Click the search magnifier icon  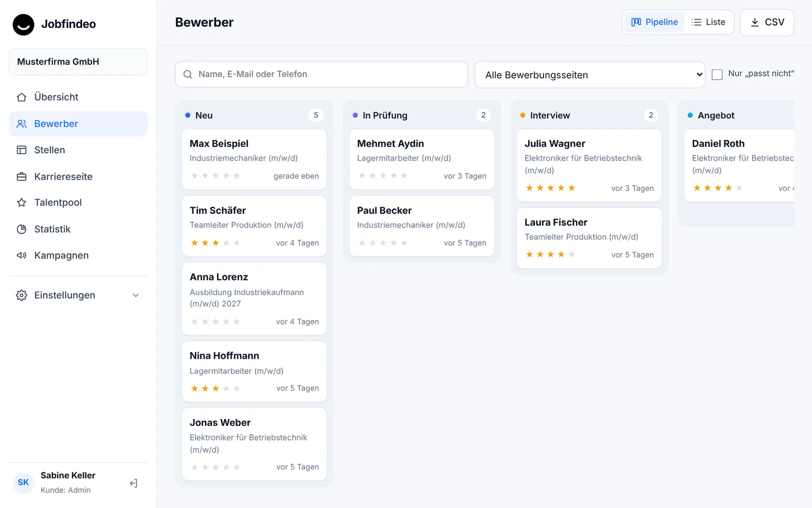tap(188, 74)
